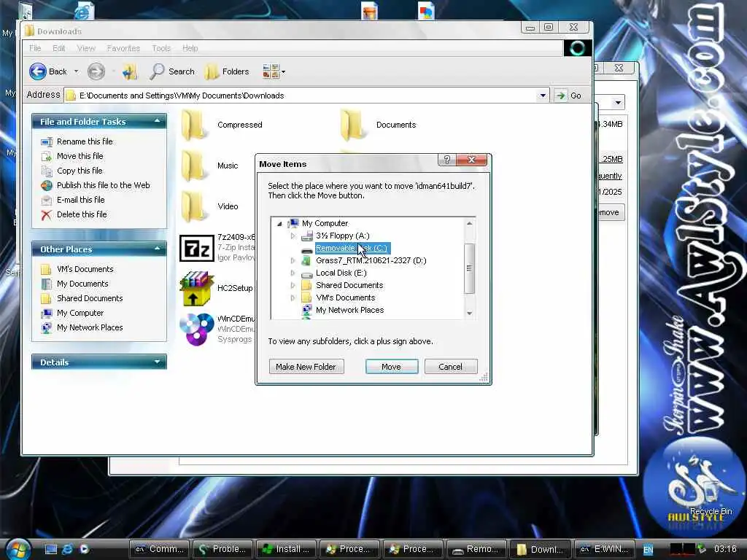Open the File menu
This screenshot has height=560, width=747.
click(35, 48)
